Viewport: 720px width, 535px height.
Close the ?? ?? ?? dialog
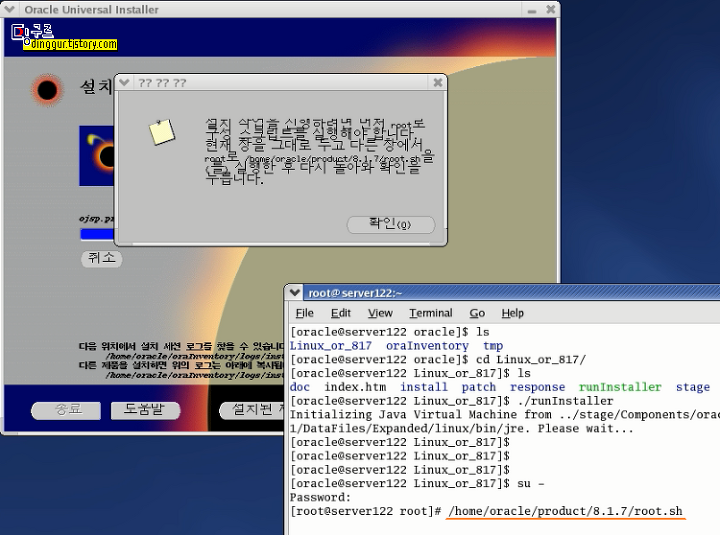pos(438,83)
